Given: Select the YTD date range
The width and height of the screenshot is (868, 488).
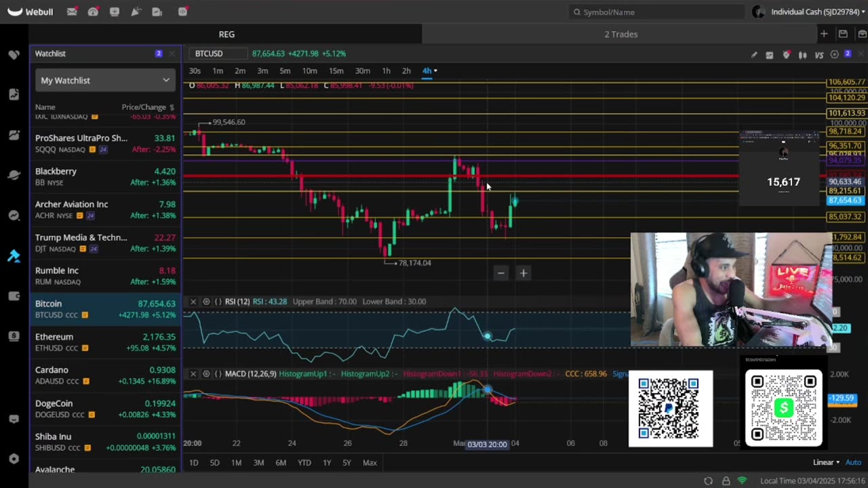Looking at the screenshot, I should coord(304,462).
